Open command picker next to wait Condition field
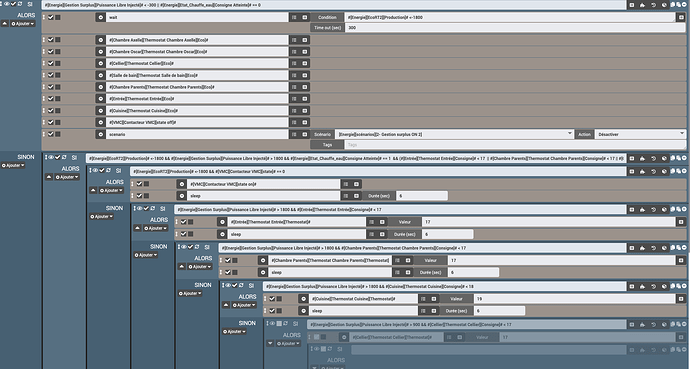Image resolution: width=690 pixels, height=369 pixels. [x=681, y=17]
